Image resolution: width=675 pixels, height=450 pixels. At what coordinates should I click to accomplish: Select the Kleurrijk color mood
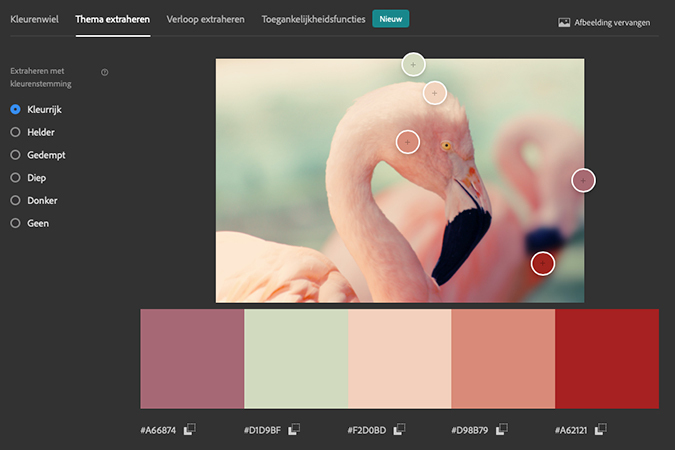[x=15, y=109]
